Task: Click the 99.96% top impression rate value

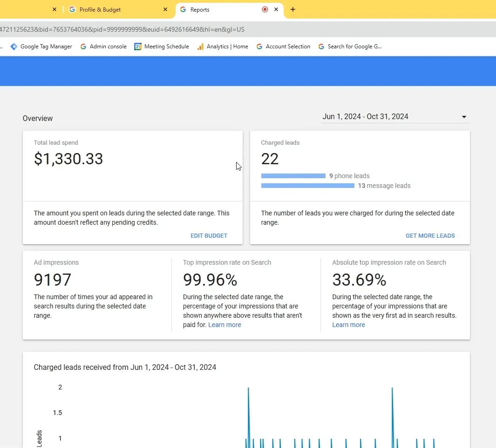Action: [x=210, y=280]
